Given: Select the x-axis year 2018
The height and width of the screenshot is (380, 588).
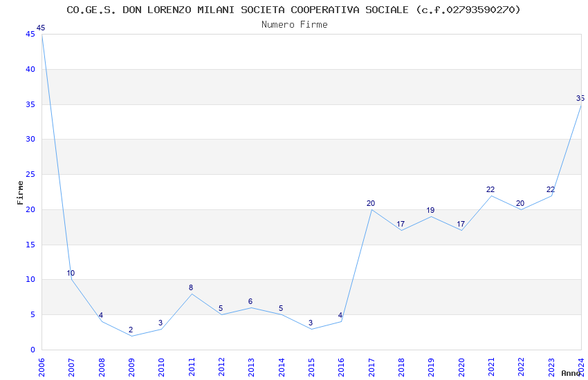Looking at the screenshot, I should (x=401, y=368).
